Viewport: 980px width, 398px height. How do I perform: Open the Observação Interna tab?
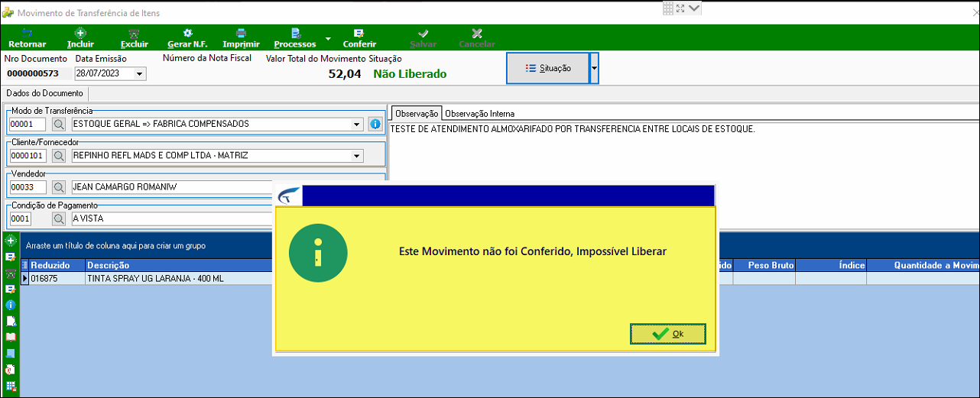coord(479,114)
